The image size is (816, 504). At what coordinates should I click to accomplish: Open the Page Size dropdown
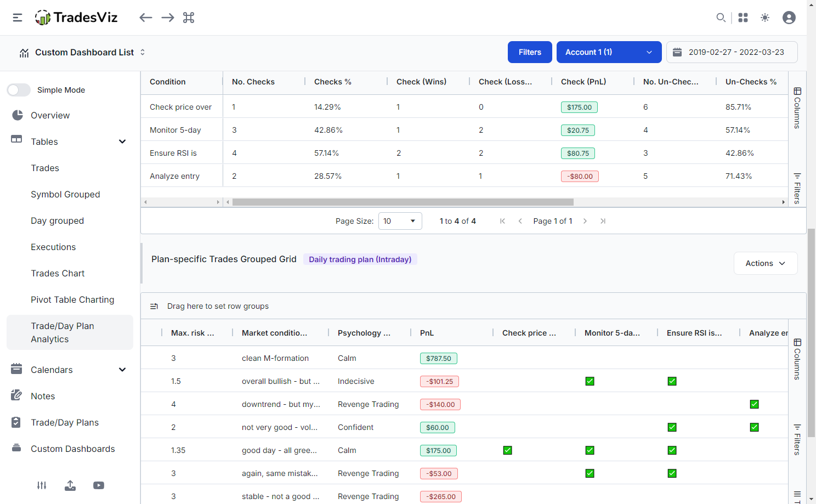pos(400,221)
